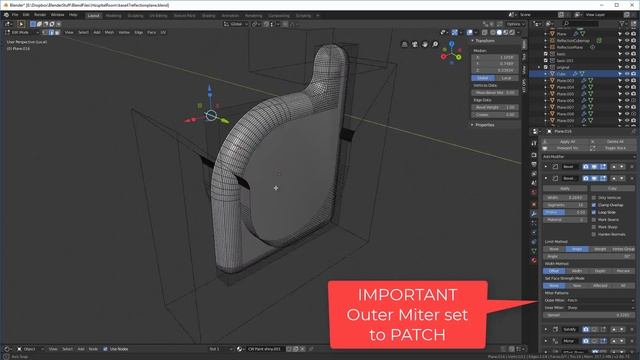Toggle Use Nodes checkbox in node editor
Viewport: 640px width, 360px height.
click(x=105, y=349)
